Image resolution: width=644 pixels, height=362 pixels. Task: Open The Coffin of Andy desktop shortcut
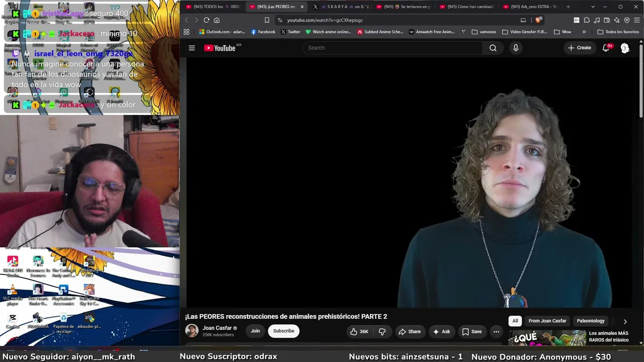tap(63, 266)
